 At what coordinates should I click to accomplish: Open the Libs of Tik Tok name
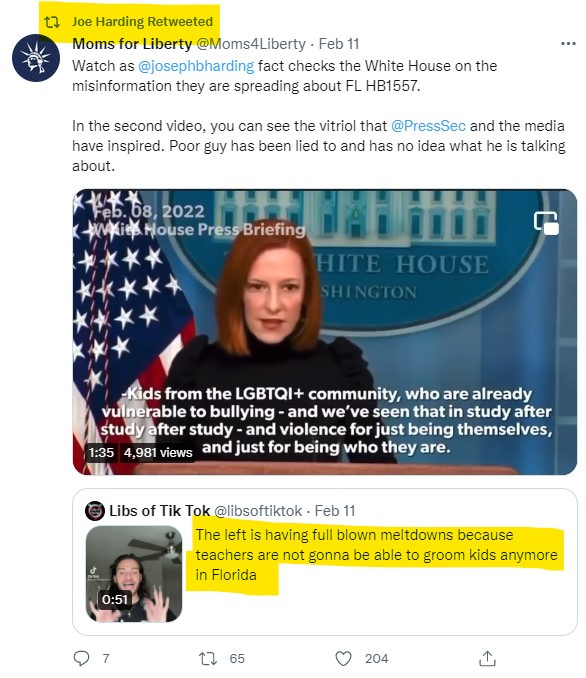(160, 511)
